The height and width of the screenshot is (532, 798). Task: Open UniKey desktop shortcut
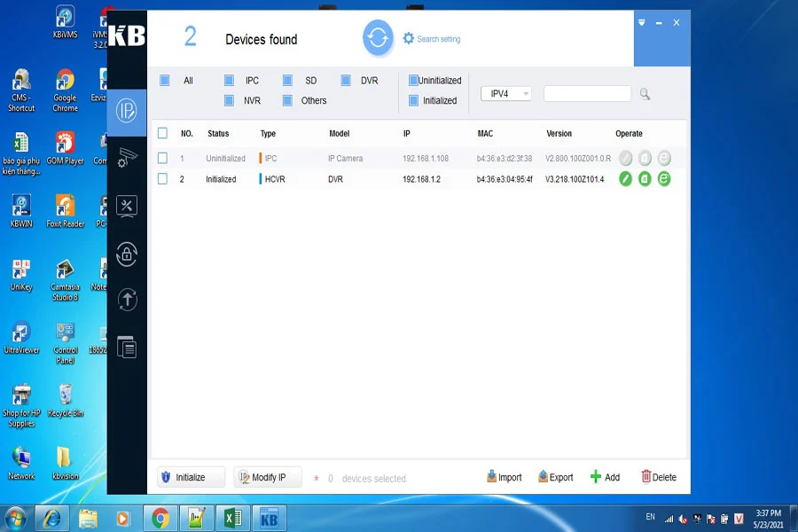(21, 275)
